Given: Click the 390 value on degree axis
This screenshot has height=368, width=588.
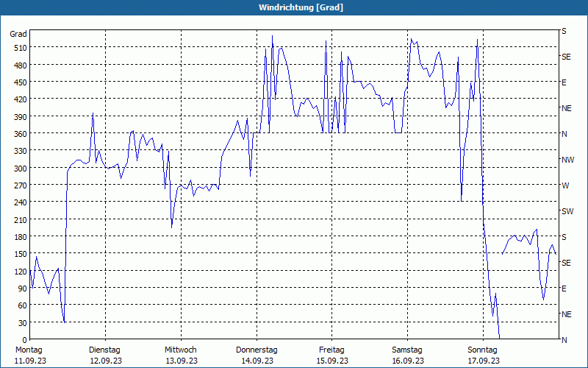Looking at the screenshot, I should [x=21, y=117].
